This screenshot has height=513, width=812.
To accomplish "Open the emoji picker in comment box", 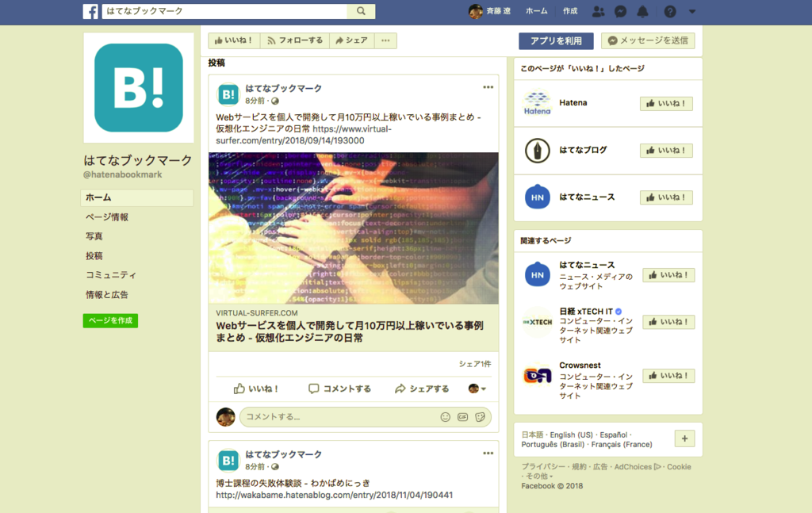I will pos(446,417).
